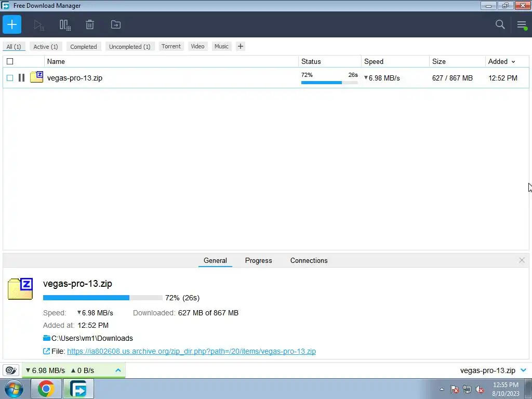Add a new filter tag with plus
The width and height of the screenshot is (532, 399).
(x=241, y=46)
